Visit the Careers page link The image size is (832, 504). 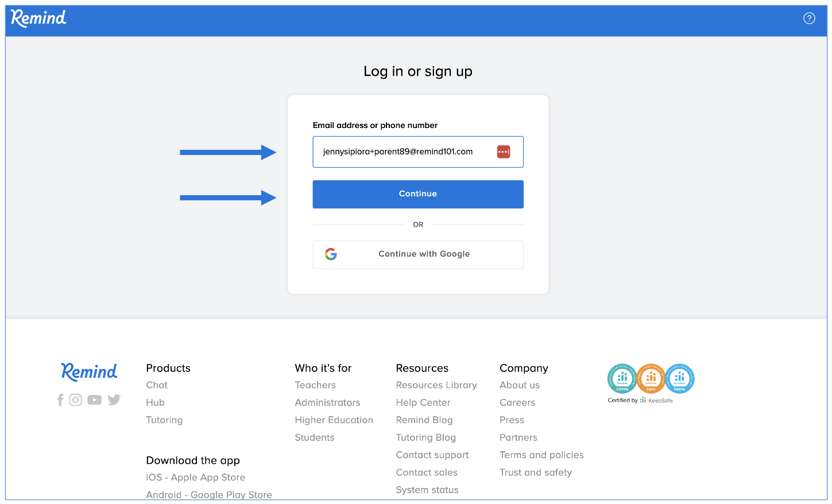click(x=517, y=403)
